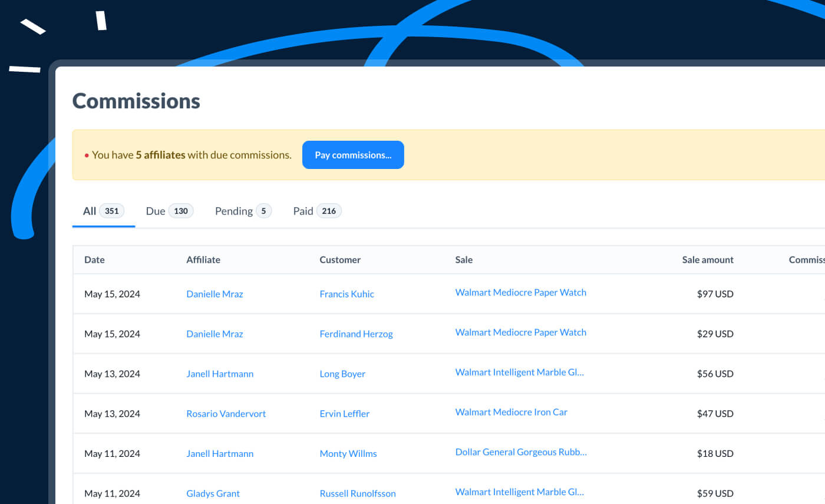This screenshot has width=825, height=504.
Task: Click the Date column header
Action: [x=94, y=260]
